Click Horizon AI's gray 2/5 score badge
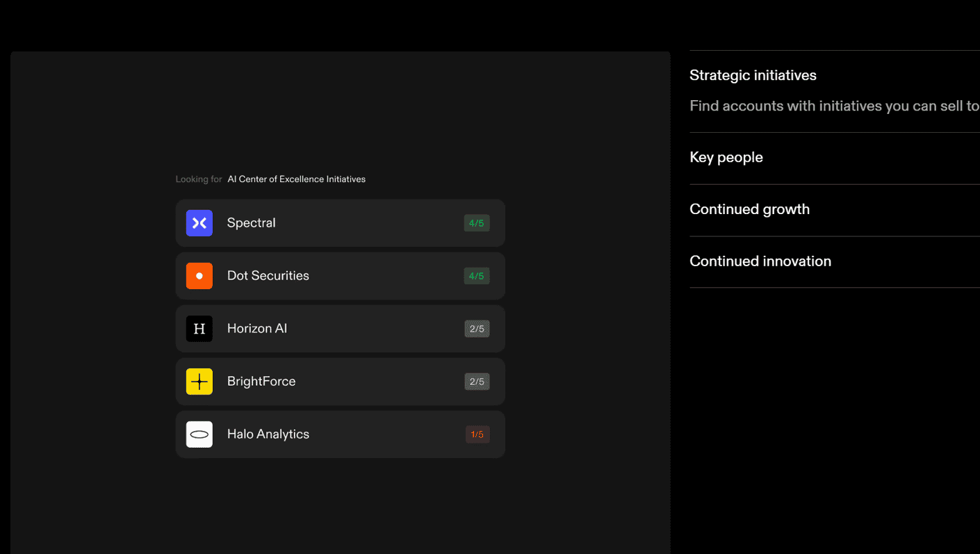 pos(477,329)
